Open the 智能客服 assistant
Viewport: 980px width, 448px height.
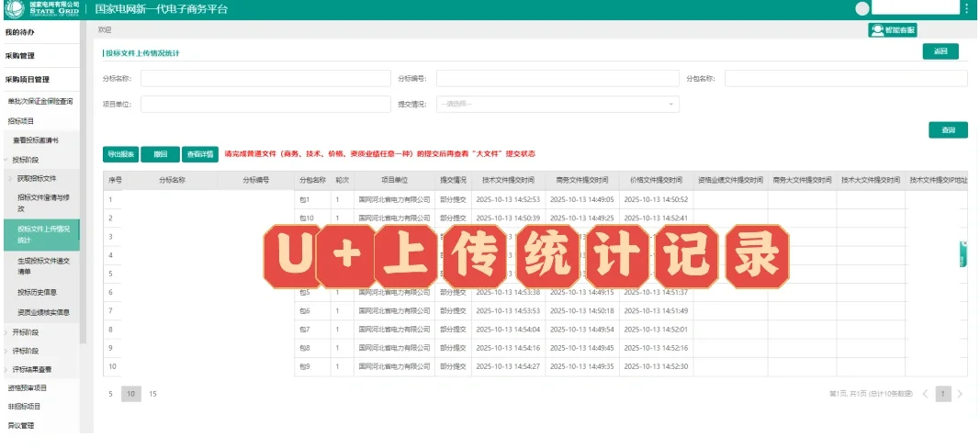[x=893, y=29]
